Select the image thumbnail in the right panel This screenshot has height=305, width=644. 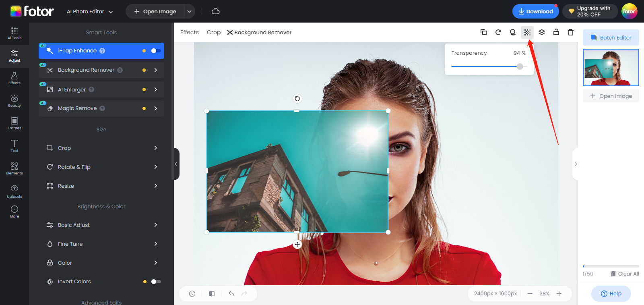pyautogui.click(x=611, y=67)
